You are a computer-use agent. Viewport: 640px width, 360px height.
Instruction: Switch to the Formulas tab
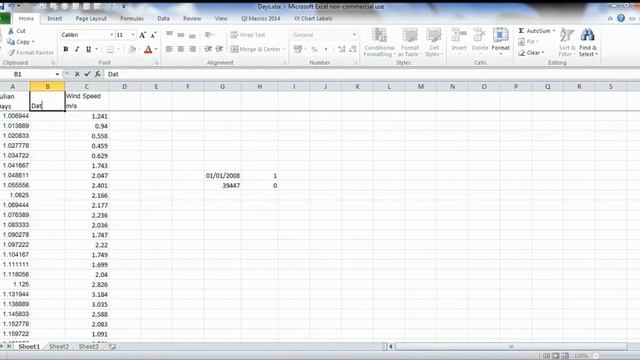pos(132,19)
